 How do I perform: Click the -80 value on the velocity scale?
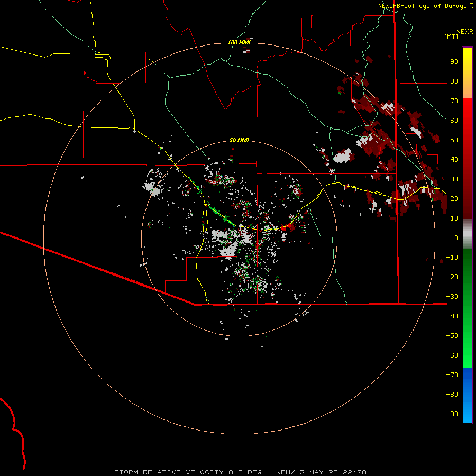(x=452, y=395)
